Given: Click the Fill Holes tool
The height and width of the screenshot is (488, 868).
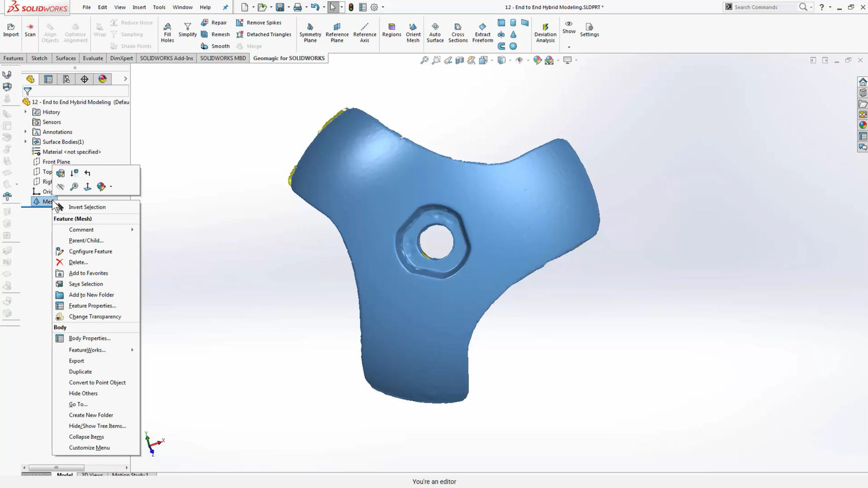Looking at the screenshot, I should 167,32.
